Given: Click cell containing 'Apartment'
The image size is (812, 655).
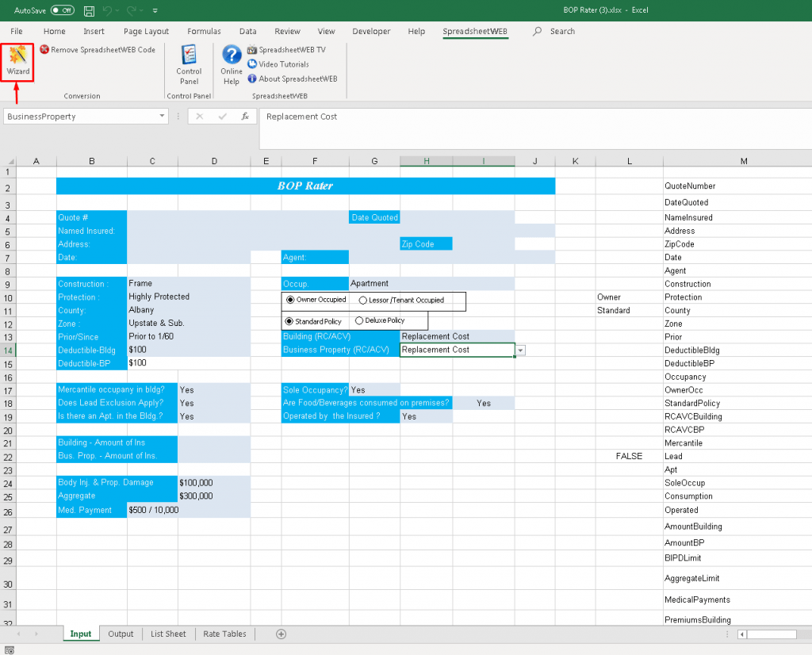Looking at the screenshot, I should [432, 283].
